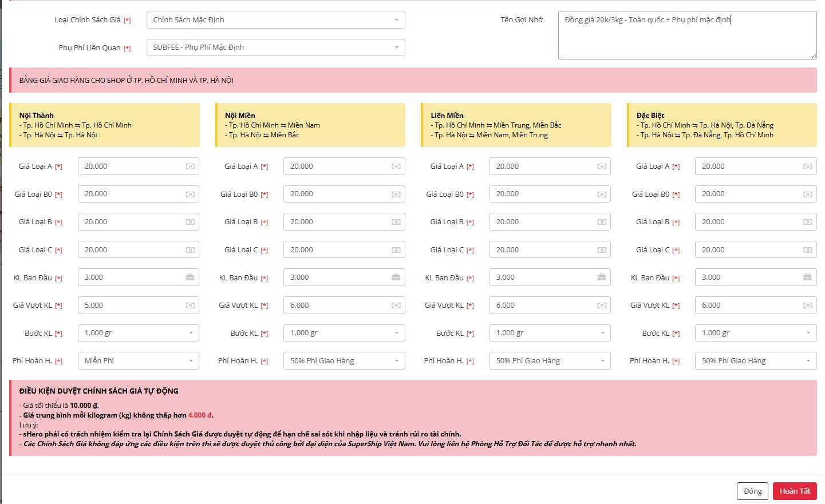Click the Nội Miền zone header
This screenshot has width=825, height=504.
coord(310,125)
